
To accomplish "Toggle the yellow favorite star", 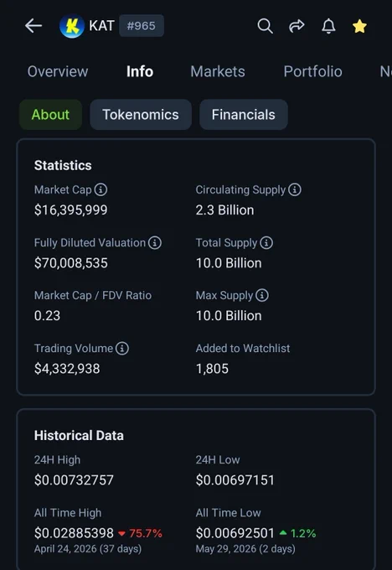I will tap(359, 26).
